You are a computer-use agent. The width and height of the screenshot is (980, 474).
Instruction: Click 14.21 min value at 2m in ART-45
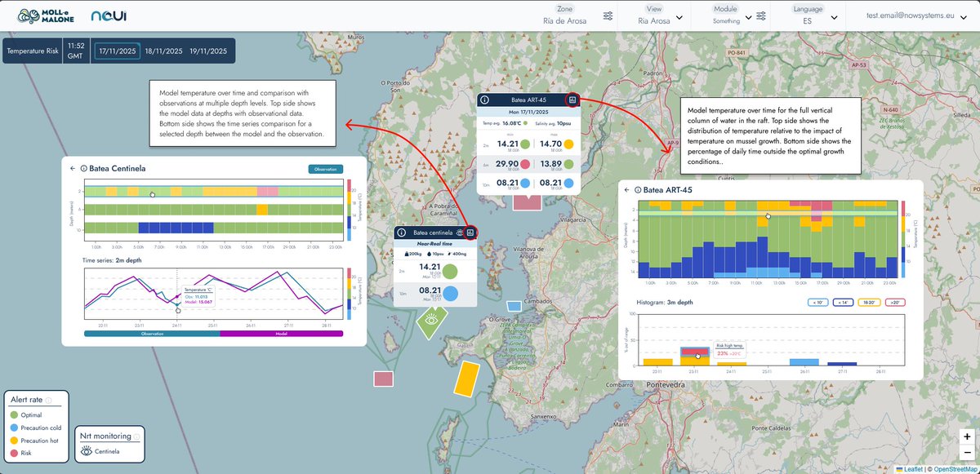pos(508,142)
